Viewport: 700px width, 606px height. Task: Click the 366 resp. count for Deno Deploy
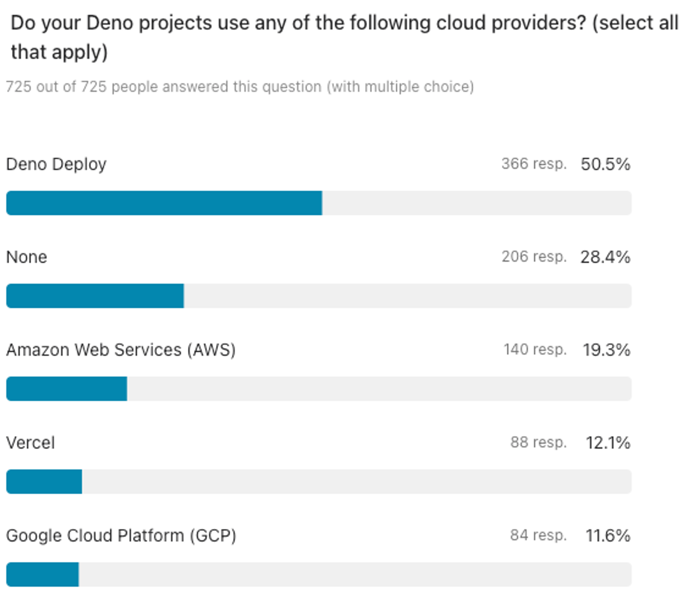pyautogui.click(x=535, y=164)
